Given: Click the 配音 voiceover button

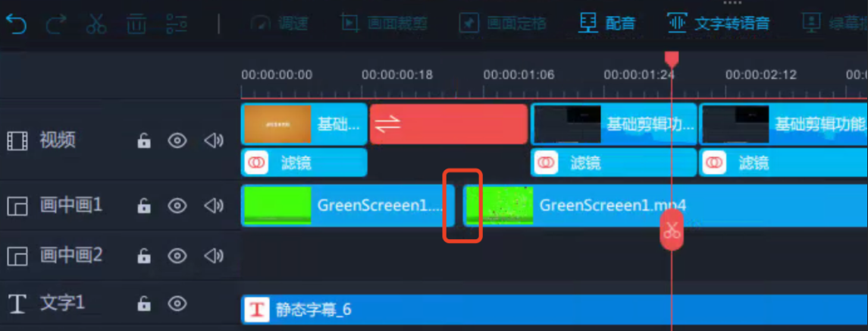Looking at the screenshot, I should [607, 24].
